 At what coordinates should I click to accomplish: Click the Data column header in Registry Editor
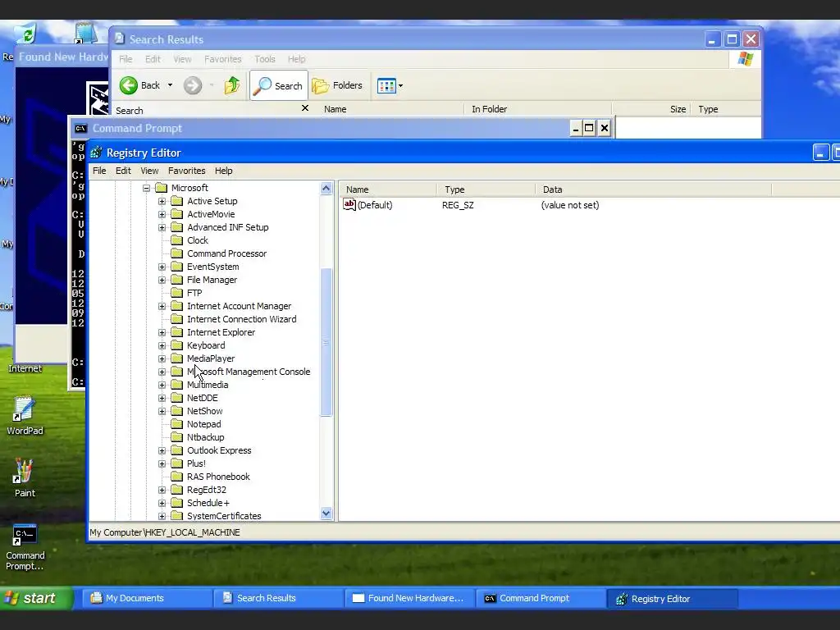tap(653, 189)
